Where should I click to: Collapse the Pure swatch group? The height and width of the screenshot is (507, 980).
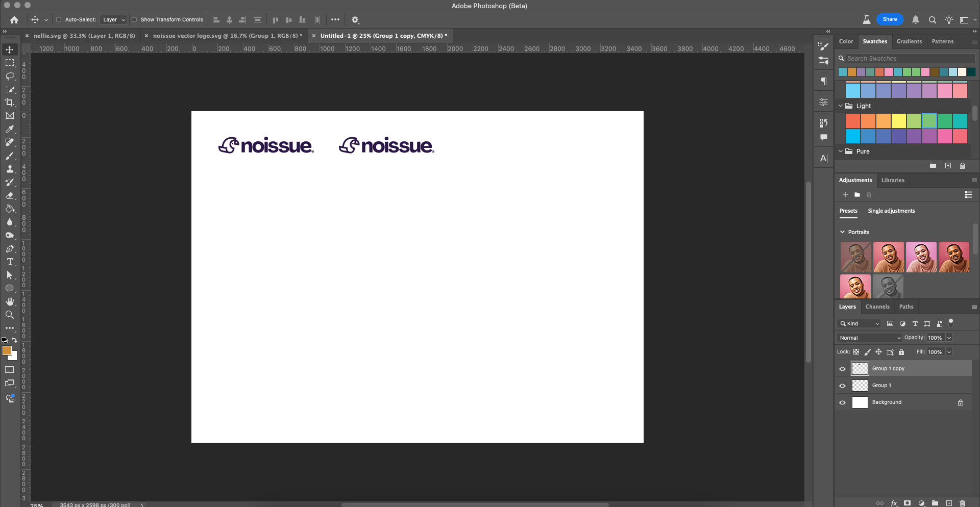[841, 151]
